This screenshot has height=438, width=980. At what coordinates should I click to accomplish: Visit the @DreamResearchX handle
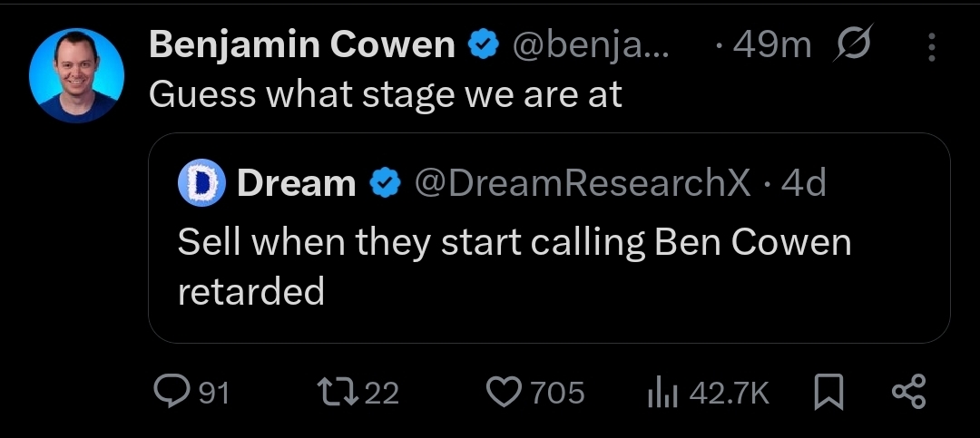[583, 184]
